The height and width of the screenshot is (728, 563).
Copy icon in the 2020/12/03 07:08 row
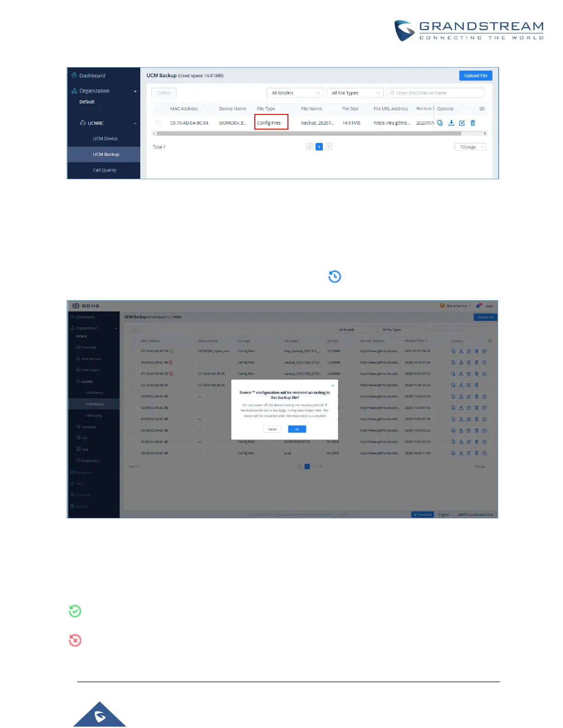[453, 363]
